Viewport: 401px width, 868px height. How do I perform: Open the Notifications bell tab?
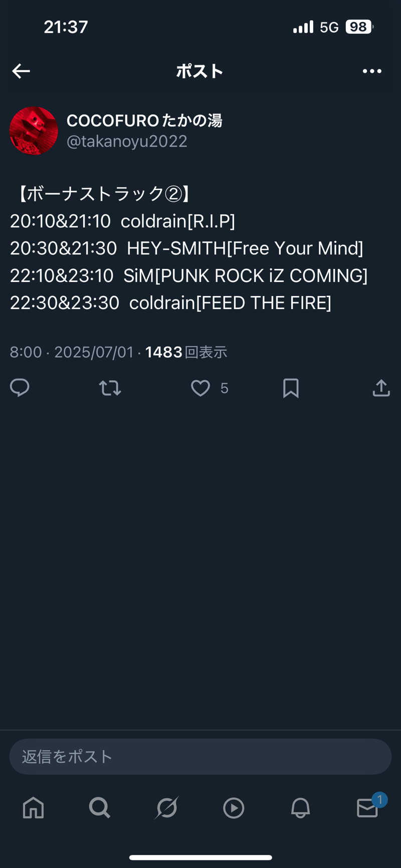pyautogui.click(x=300, y=808)
